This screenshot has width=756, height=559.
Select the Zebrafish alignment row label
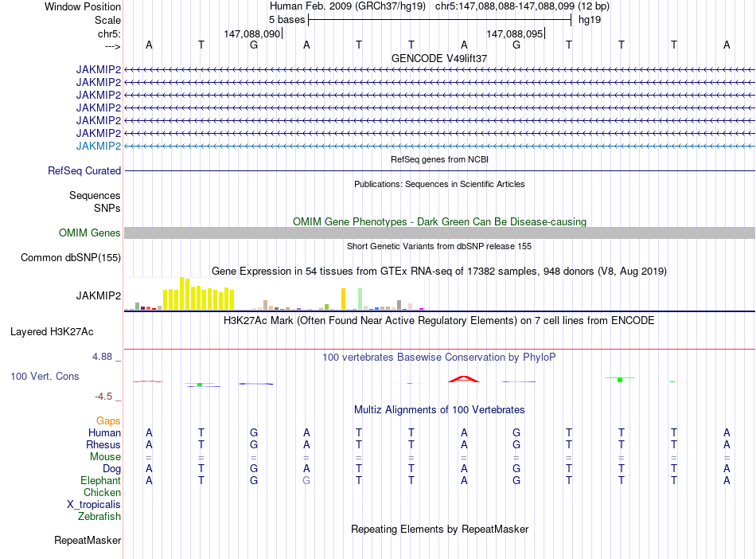pos(99,517)
